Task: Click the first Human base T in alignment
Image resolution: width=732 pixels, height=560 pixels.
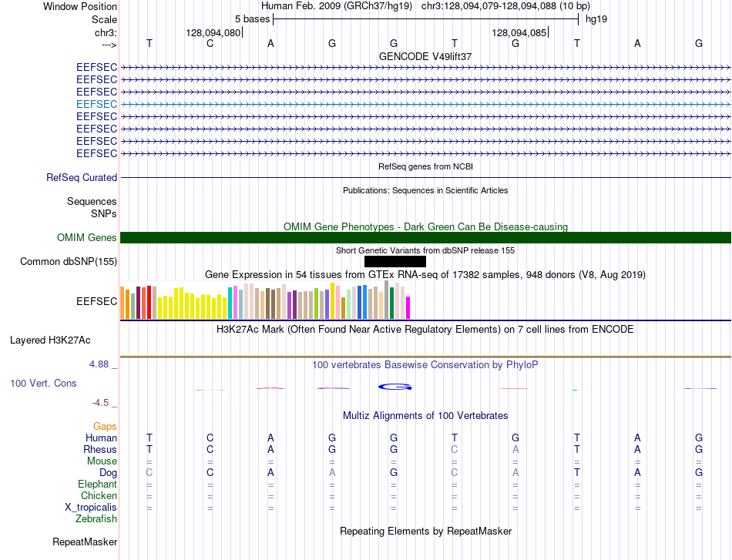Action: click(x=149, y=438)
